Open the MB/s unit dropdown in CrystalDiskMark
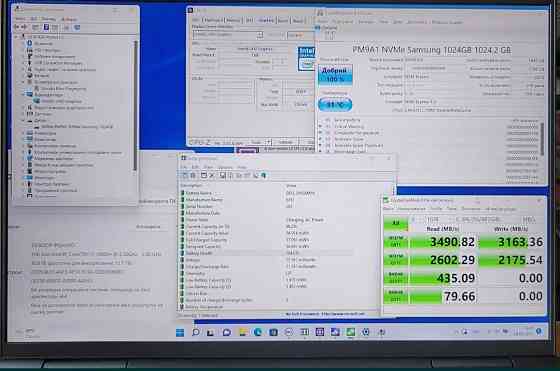The width and height of the screenshot is (560, 371). pos(529,219)
